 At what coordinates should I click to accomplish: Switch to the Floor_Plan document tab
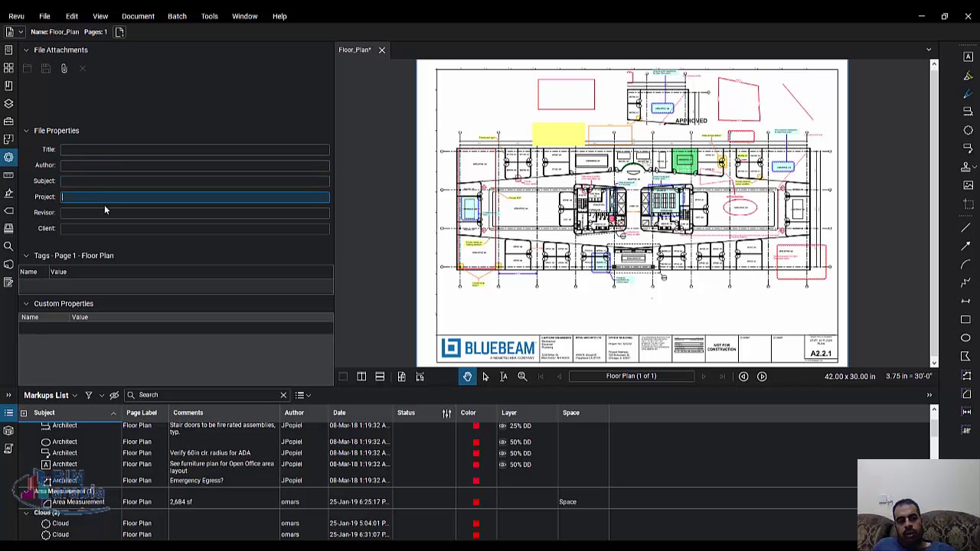pyautogui.click(x=354, y=50)
